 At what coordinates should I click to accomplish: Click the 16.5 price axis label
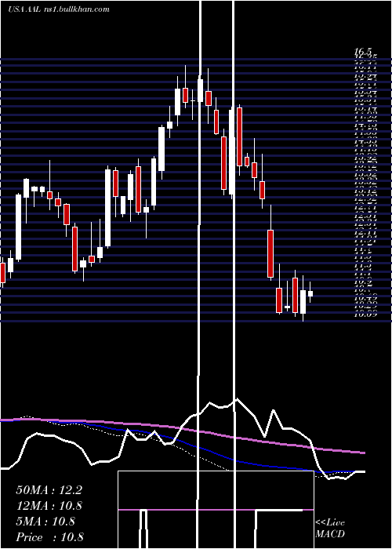(365, 53)
